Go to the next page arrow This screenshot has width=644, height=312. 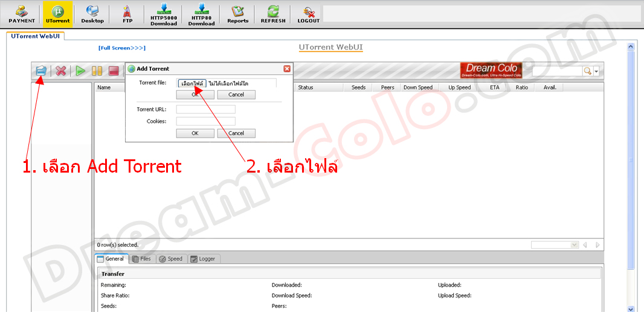click(x=597, y=244)
